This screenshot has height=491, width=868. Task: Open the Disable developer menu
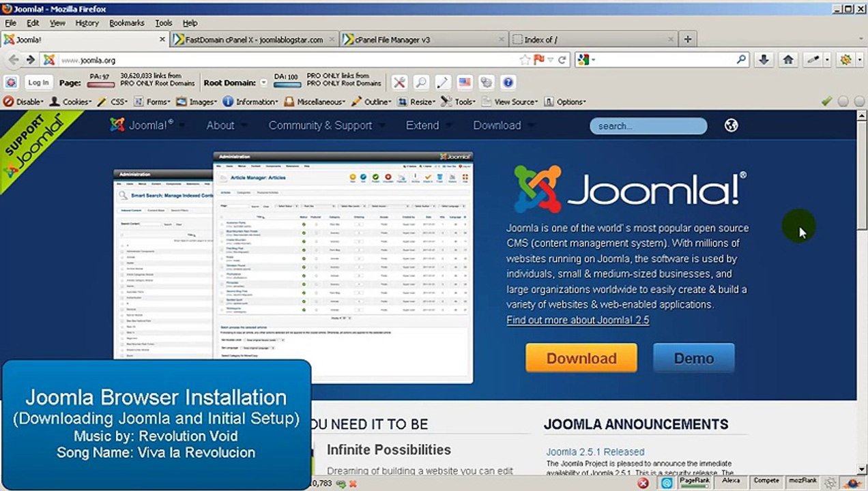[x=25, y=102]
